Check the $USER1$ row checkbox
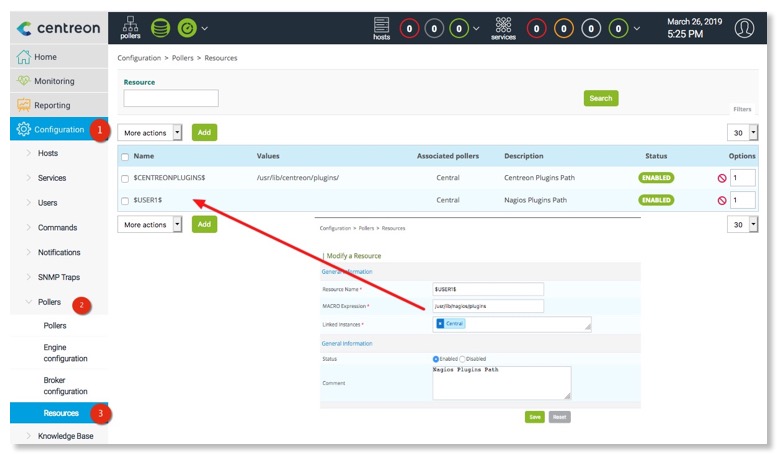The image size is (777, 454). click(125, 200)
